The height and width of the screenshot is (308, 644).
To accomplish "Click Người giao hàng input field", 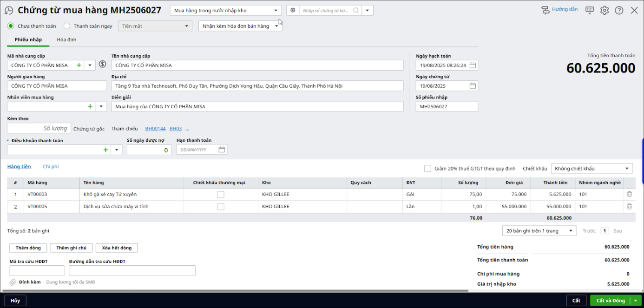I will [57, 86].
